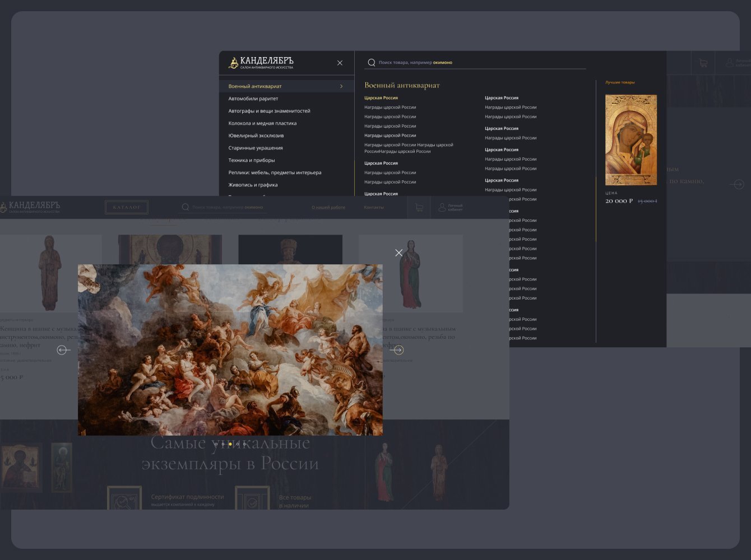
Task: Open Ювелирный эксклюзив category
Action: [256, 136]
